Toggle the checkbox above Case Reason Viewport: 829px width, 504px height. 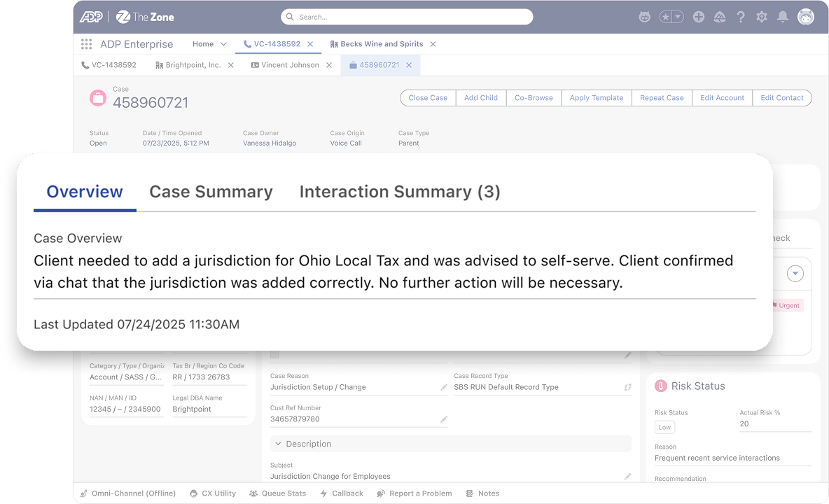point(274,354)
